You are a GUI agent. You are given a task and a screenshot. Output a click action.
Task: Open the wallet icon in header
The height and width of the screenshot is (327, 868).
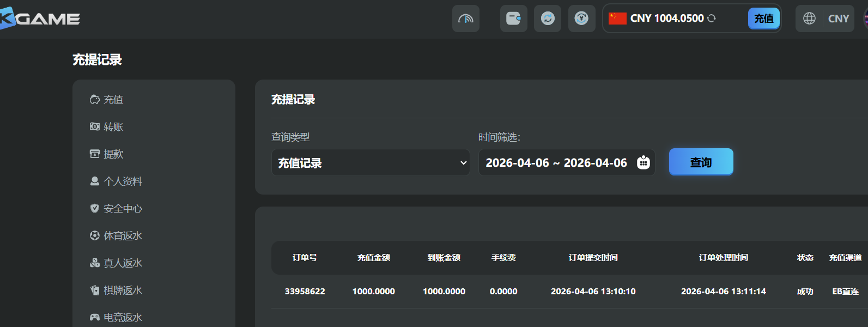[x=513, y=19]
